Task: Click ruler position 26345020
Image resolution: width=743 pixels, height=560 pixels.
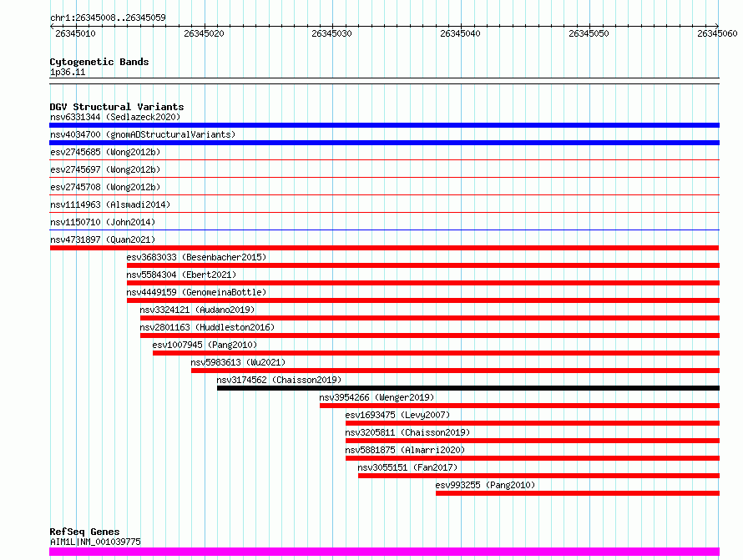Action: pos(204,33)
